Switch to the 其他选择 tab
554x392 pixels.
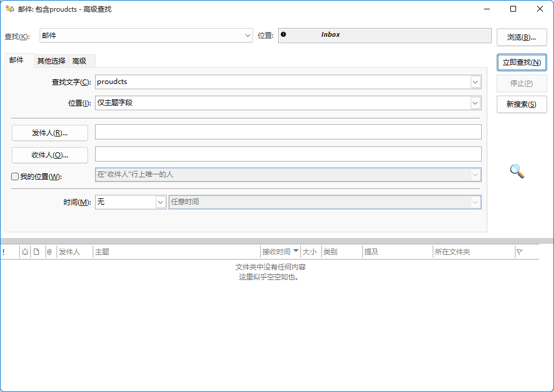[x=51, y=61]
